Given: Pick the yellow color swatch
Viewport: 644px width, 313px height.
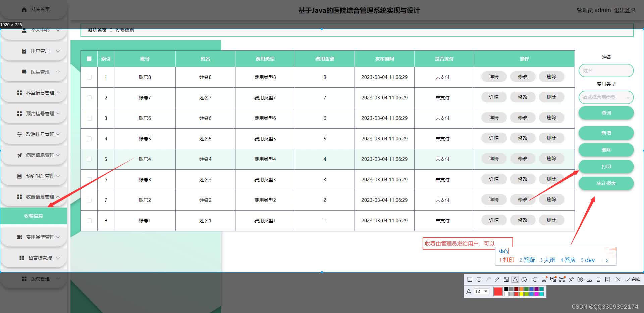Looking at the screenshot, I should pyautogui.click(x=521, y=294).
